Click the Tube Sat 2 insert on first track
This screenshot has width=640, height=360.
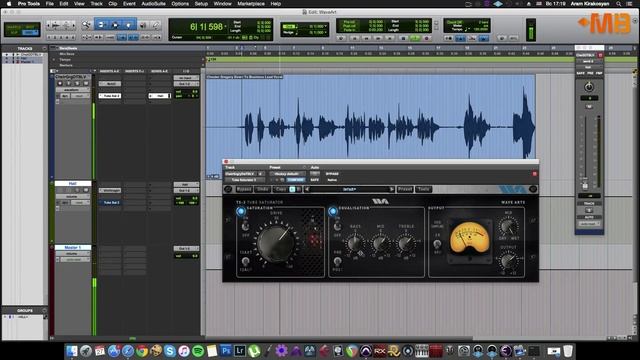click(110, 96)
